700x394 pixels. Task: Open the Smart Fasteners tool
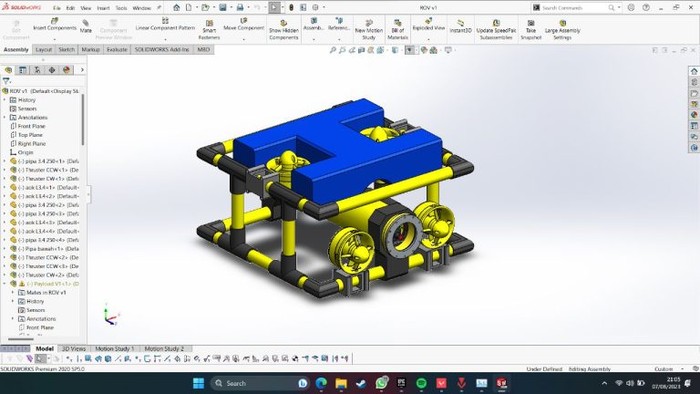[209, 30]
